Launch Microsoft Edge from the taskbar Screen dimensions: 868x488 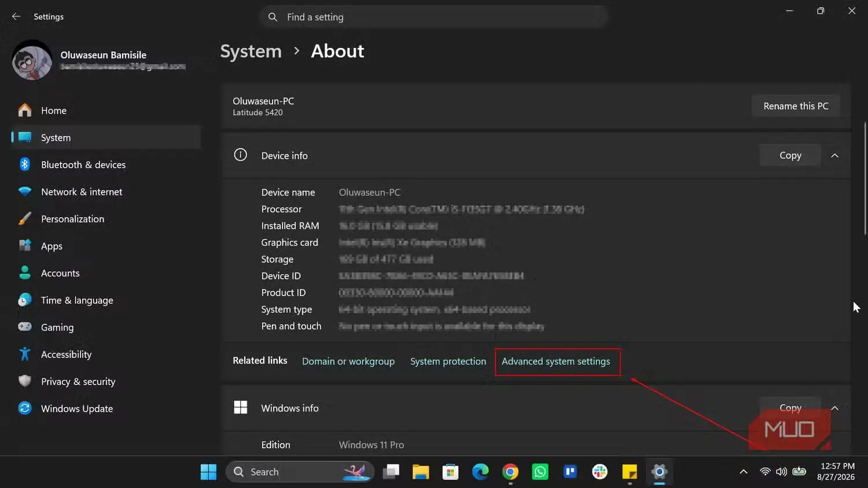point(480,472)
